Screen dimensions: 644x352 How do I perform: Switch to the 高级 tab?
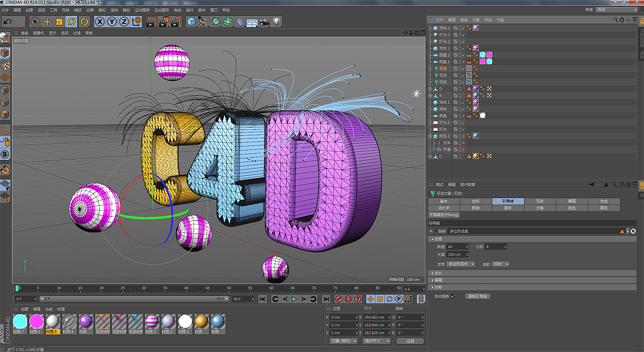[604, 207]
